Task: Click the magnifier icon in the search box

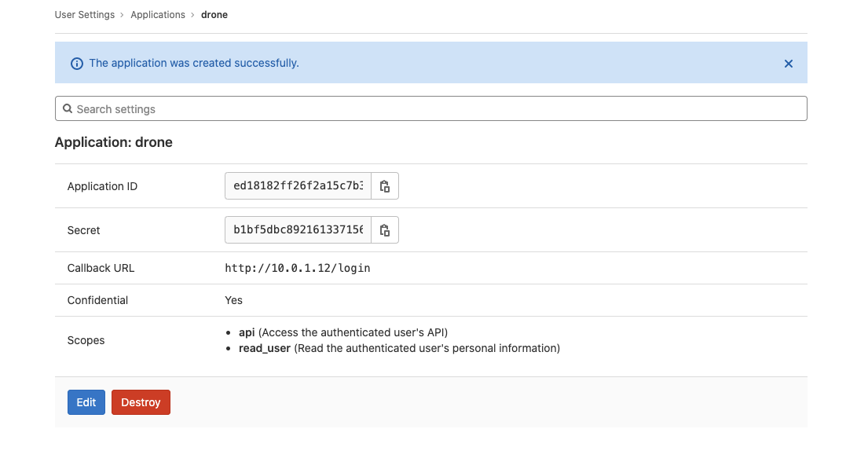Action: point(68,108)
